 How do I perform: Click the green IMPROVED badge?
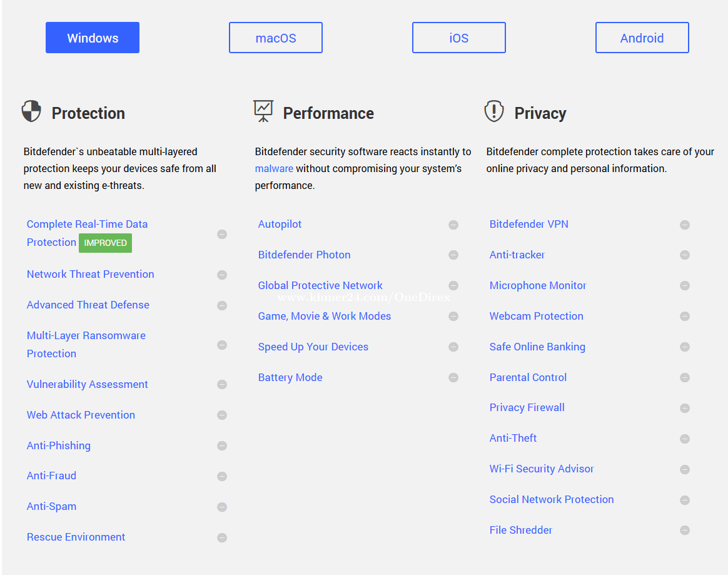105,243
